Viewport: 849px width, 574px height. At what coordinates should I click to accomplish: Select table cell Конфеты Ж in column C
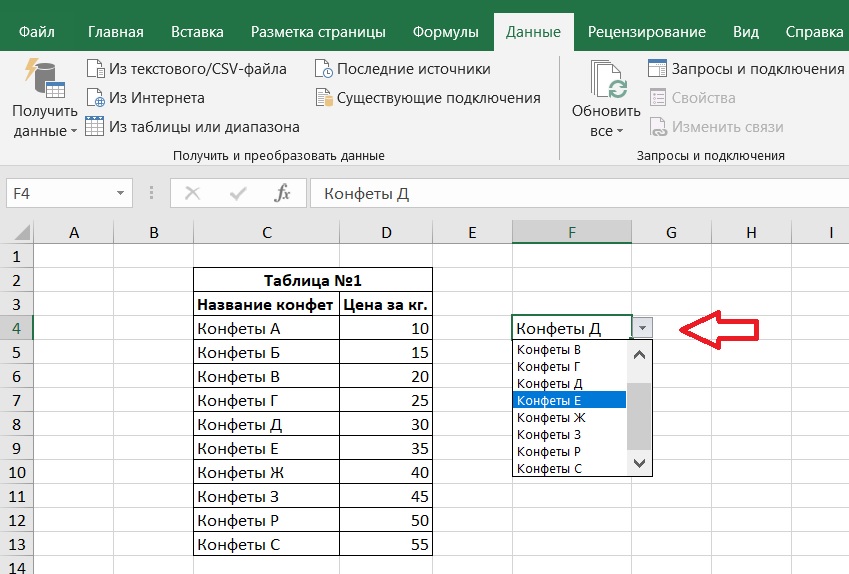tap(266, 472)
